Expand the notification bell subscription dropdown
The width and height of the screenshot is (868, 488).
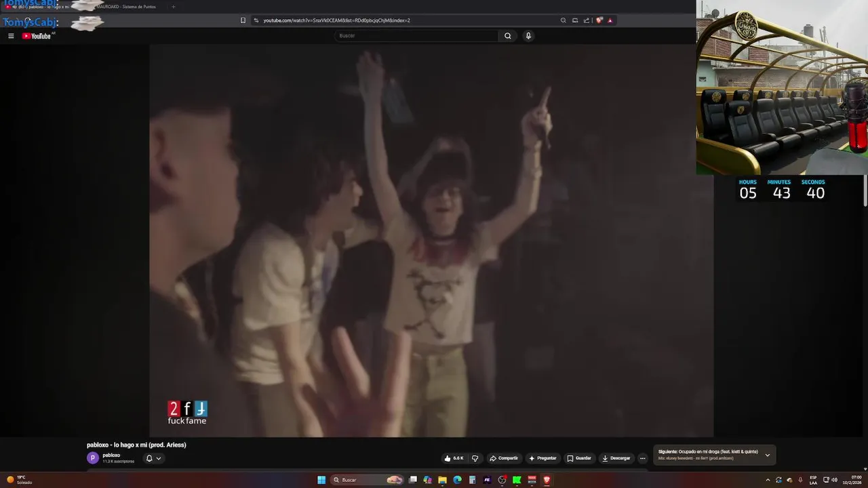pos(154,458)
